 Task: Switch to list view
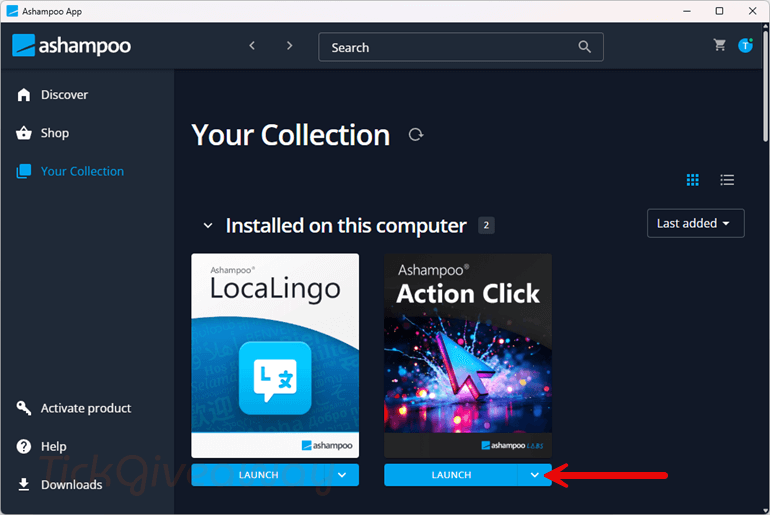[x=727, y=180]
